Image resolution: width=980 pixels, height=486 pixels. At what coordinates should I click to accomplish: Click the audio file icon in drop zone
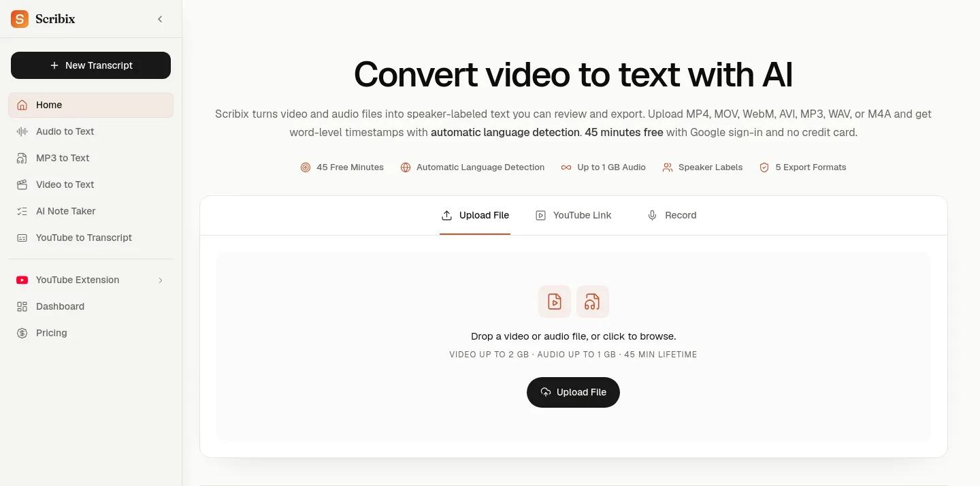(593, 302)
